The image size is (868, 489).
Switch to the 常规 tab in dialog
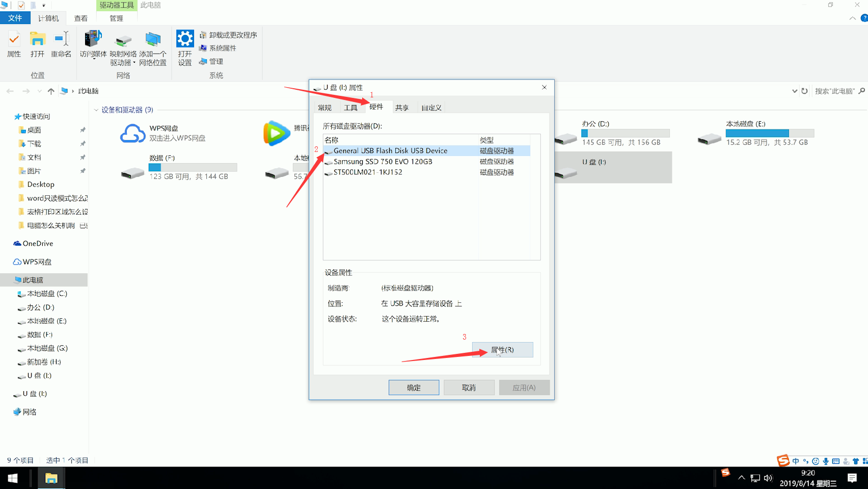(x=324, y=108)
